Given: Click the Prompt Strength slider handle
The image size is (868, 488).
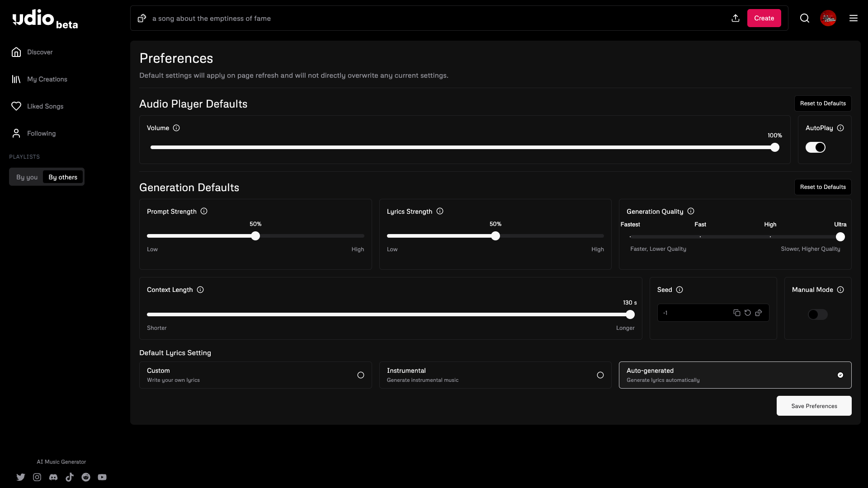Looking at the screenshot, I should (255, 236).
